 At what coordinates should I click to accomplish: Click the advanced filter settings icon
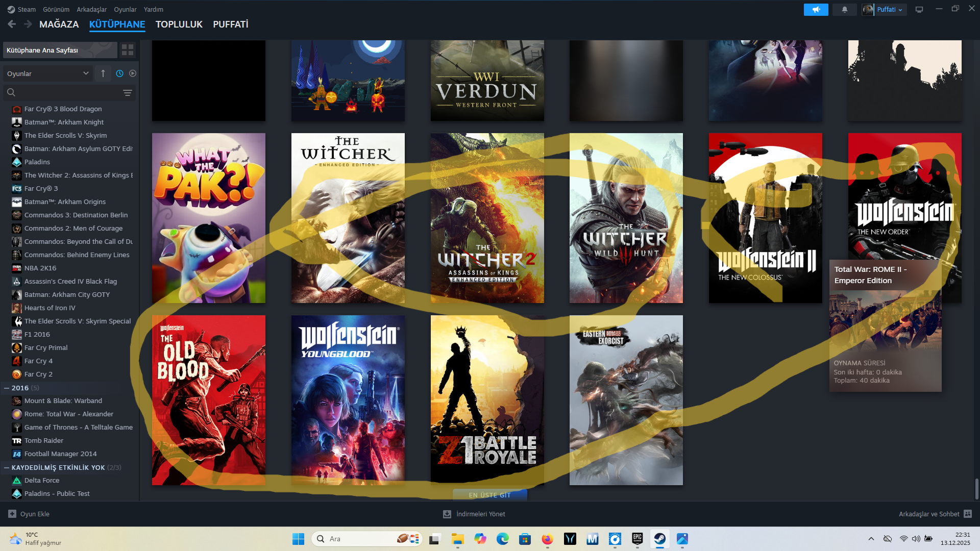click(128, 92)
